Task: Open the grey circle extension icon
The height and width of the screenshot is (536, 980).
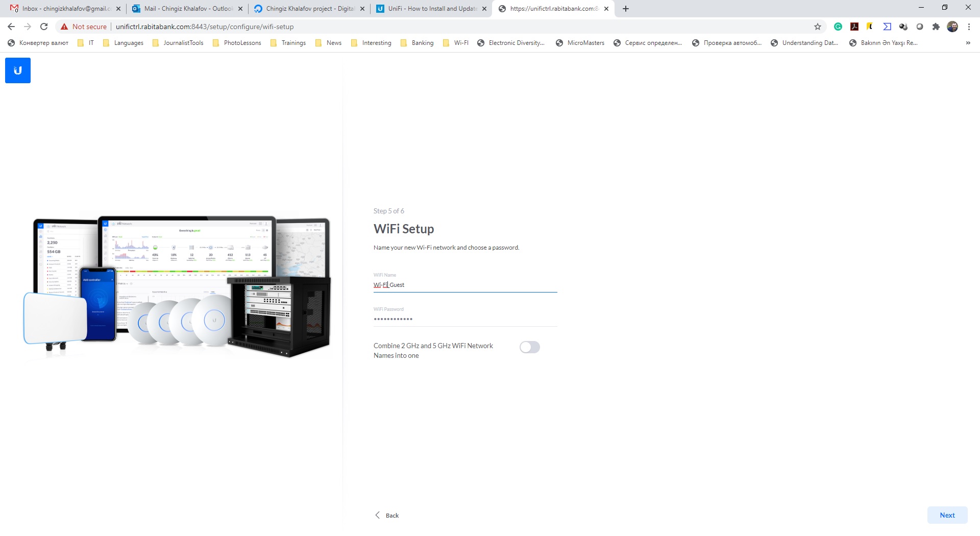Action: (x=920, y=27)
